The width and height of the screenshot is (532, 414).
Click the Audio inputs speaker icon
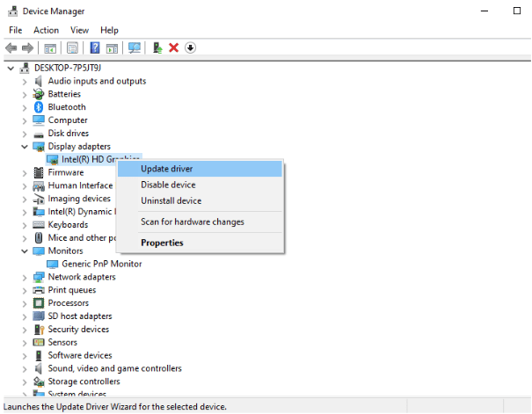pyautogui.click(x=39, y=81)
